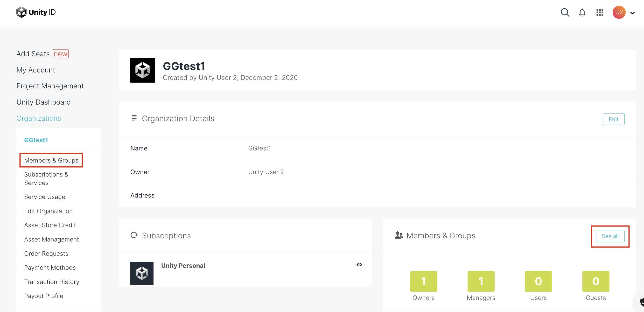The height and width of the screenshot is (312, 644).
Task: Click the Members & Groups people icon
Action: point(399,235)
